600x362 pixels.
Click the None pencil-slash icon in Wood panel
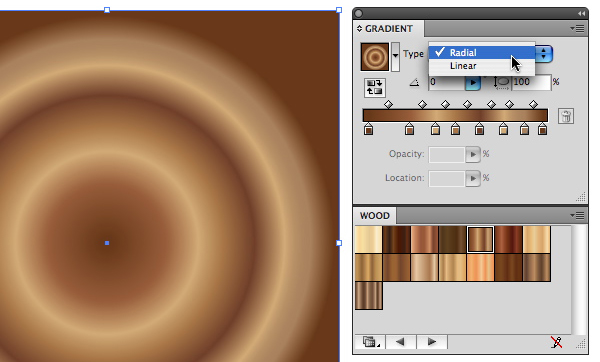click(x=556, y=342)
